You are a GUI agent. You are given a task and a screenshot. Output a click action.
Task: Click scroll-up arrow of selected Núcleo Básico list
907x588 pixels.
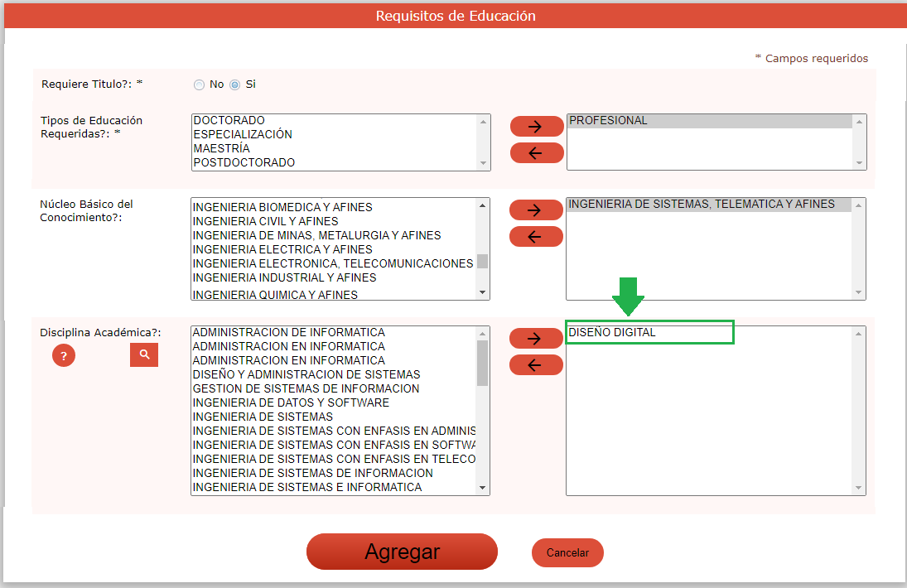(x=858, y=205)
